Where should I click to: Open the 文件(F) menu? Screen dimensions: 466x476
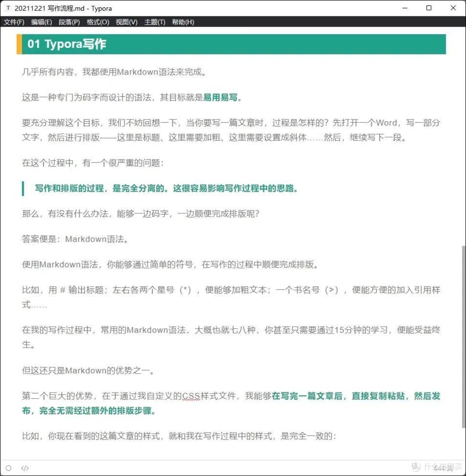(x=14, y=22)
